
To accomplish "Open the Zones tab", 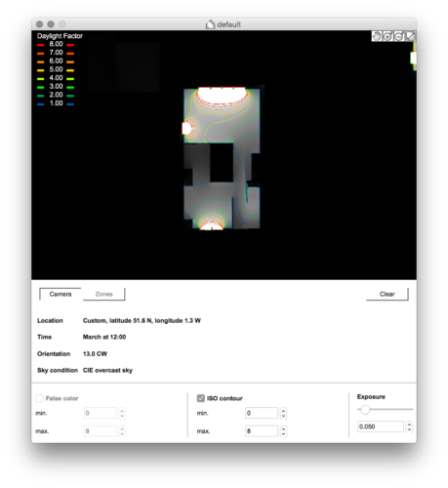I will (x=103, y=294).
